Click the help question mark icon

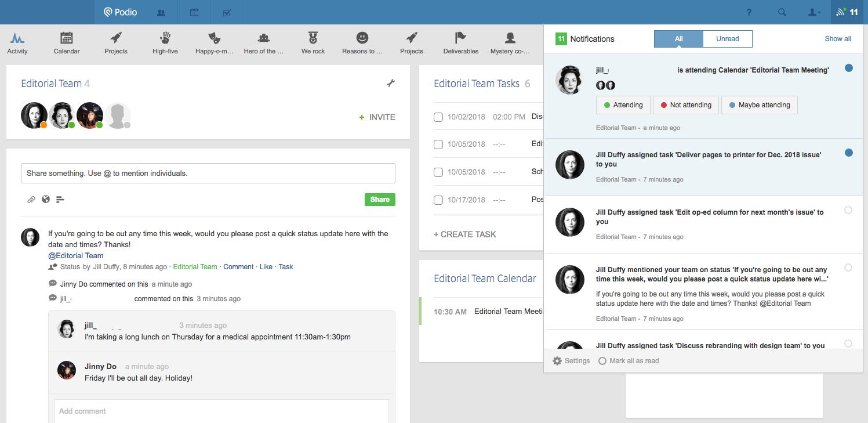pos(749,12)
